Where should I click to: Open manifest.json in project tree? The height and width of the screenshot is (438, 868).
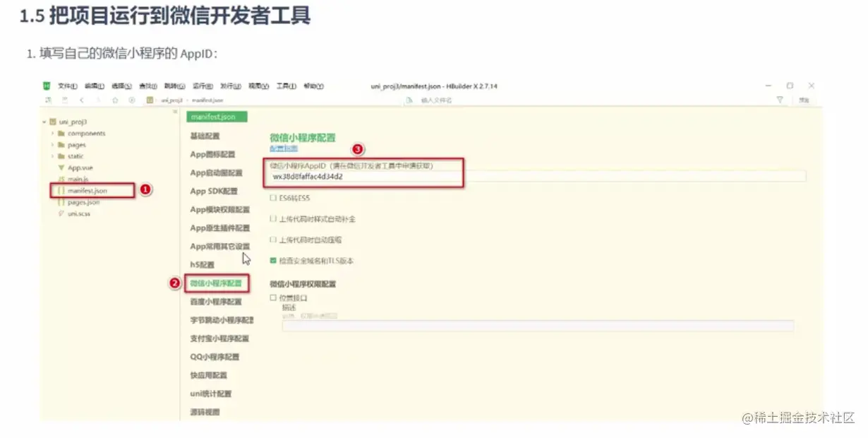87,191
